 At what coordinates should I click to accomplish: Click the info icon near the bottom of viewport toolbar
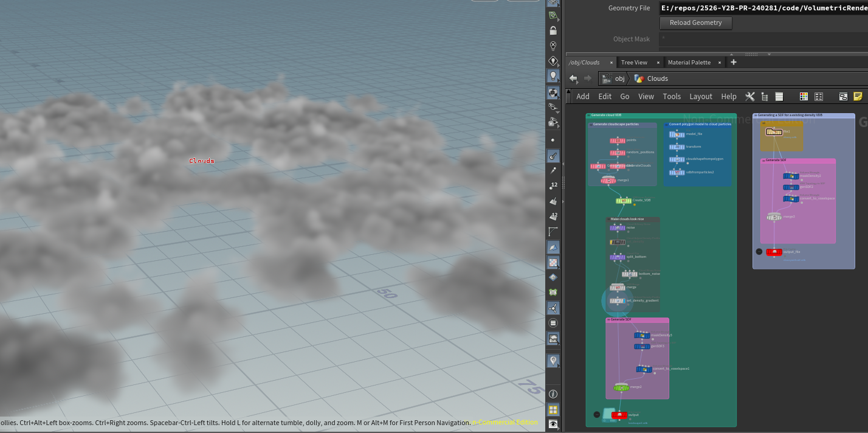553,393
